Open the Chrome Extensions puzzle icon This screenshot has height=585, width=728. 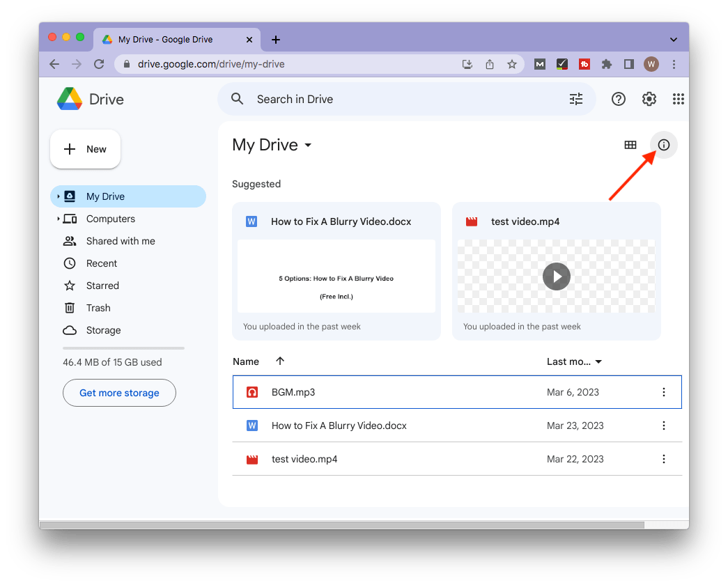pyautogui.click(x=606, y=64)
